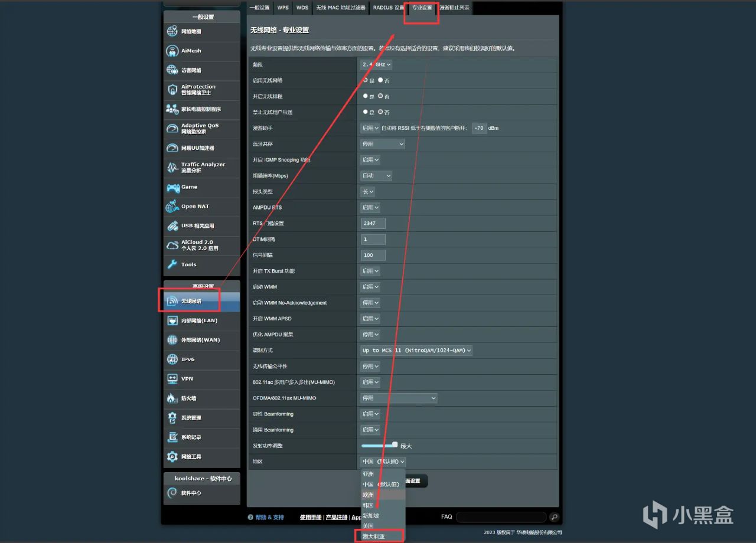The image size is (756, 543).
Task: Click the RSSI -70 dBm field
Action: [x=479, y=127]
